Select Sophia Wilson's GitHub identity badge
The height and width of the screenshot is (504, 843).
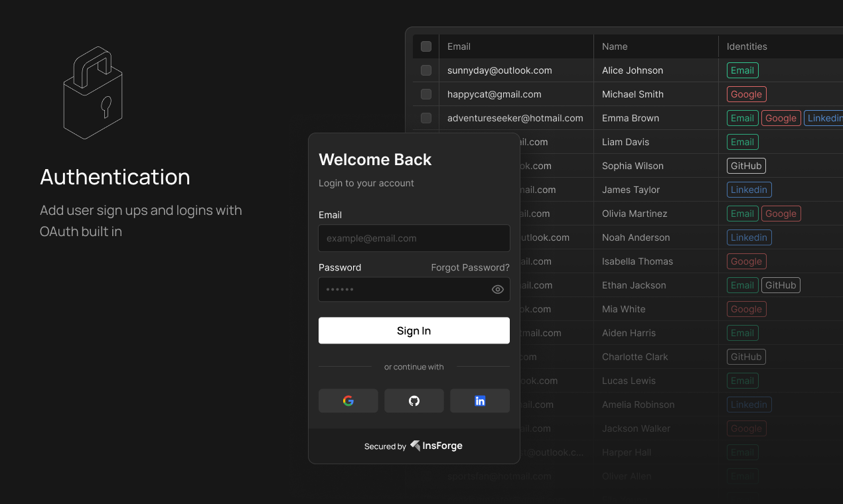pyautogui.click(x=745, y=165)
